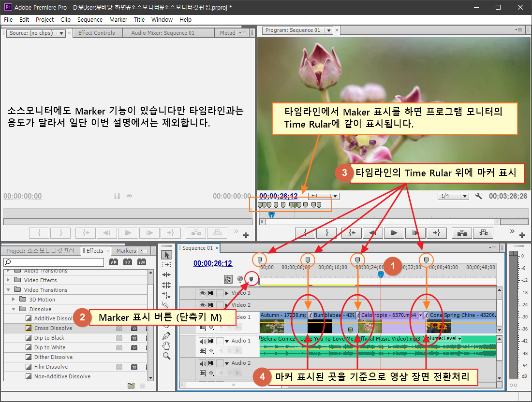Select the Rolling Edit tool
This screenshot has height=402, width=532.
click(166, 285)
